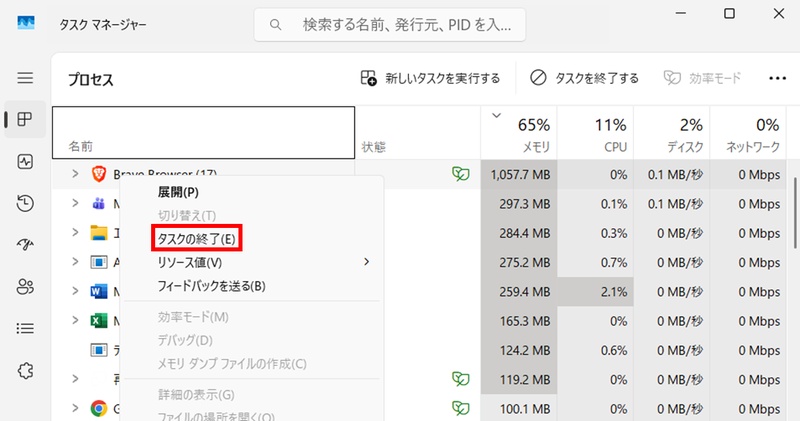
Task: Open the three-dots more options menu
Action: pos(777,78)
